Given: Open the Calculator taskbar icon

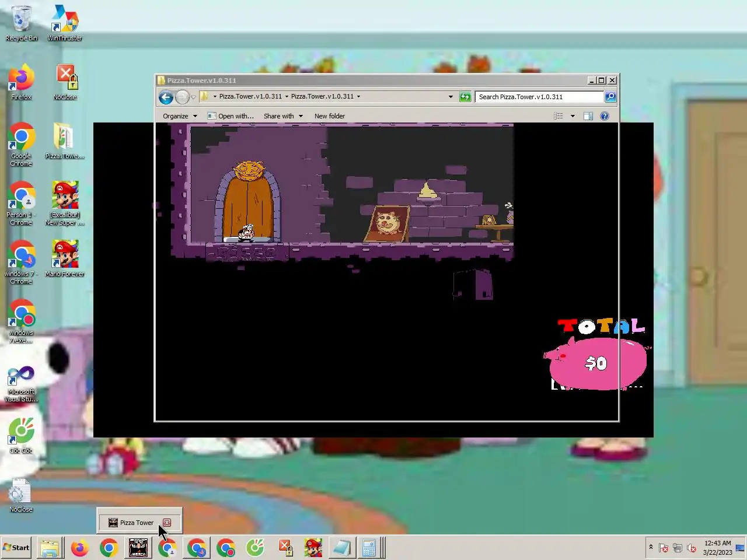Looking at the screenshot, I should point(370,548).
